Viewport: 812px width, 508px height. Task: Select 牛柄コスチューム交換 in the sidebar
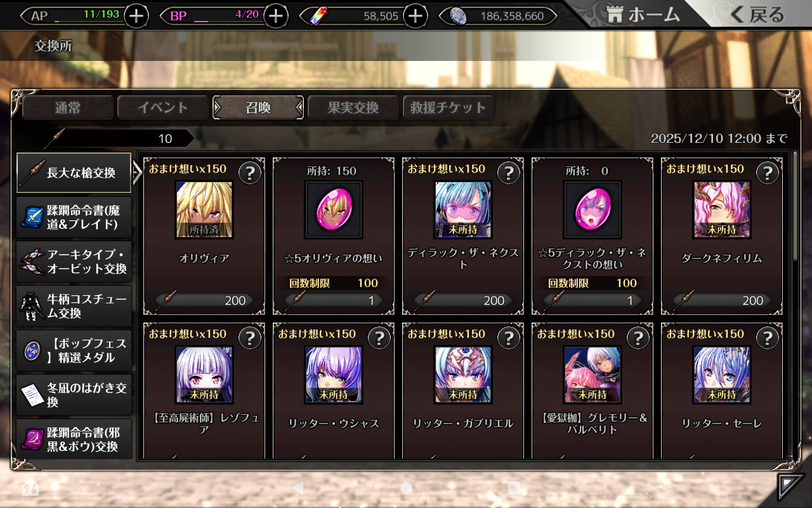pyautogui.click(x=74, y=306)
